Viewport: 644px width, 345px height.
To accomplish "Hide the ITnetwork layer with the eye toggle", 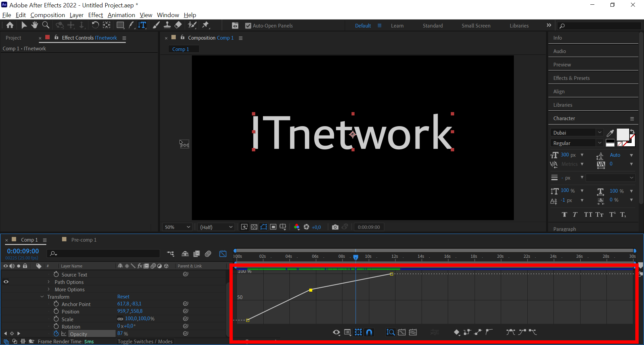I will point(6,282).
